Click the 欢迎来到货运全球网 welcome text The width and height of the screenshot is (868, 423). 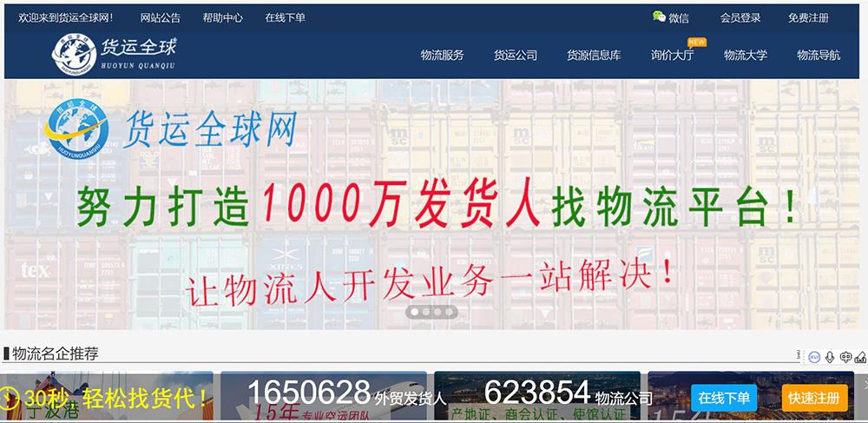[x=66, y=17]
